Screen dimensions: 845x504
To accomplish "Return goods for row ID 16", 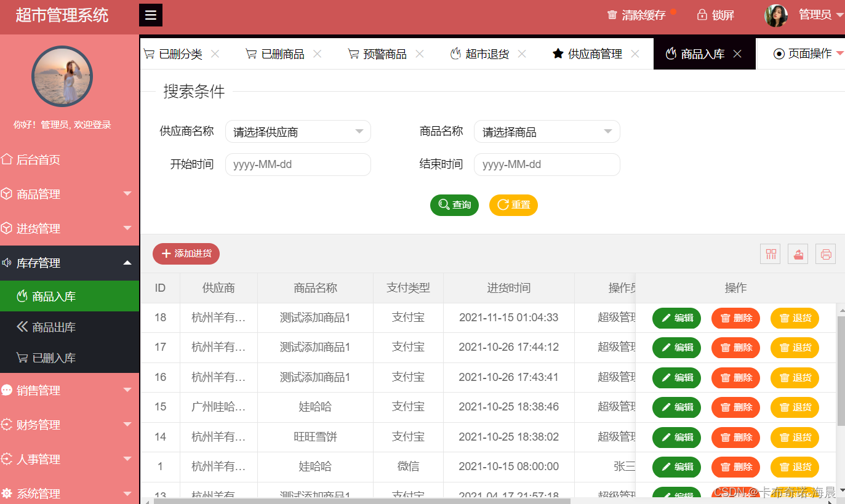I will pos(795,378).
